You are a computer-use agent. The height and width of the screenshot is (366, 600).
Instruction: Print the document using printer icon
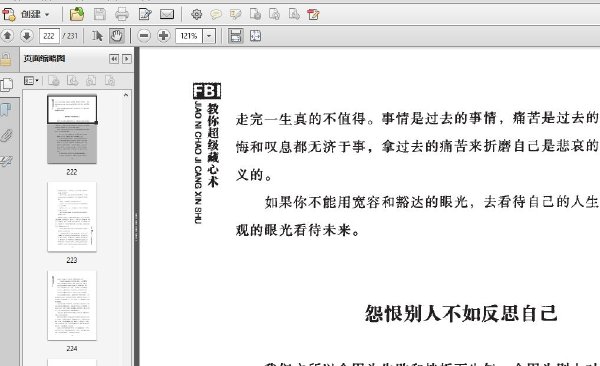click(122, 15)
